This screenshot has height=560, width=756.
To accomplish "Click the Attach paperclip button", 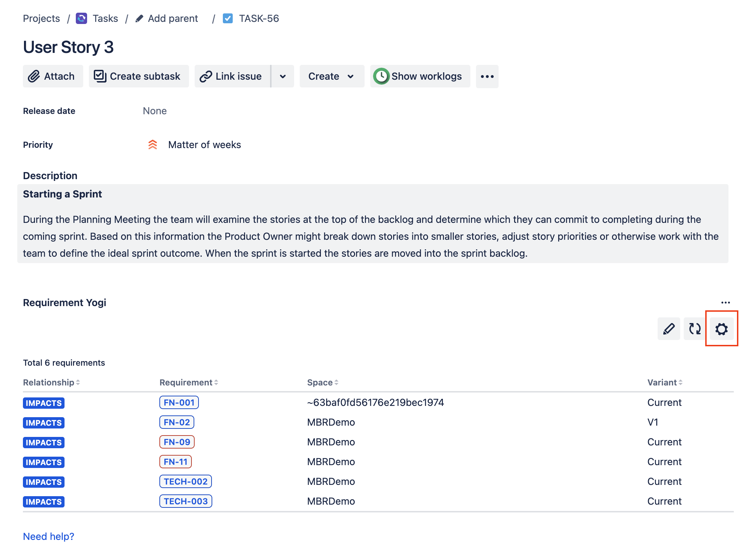I will pos(53,76).
